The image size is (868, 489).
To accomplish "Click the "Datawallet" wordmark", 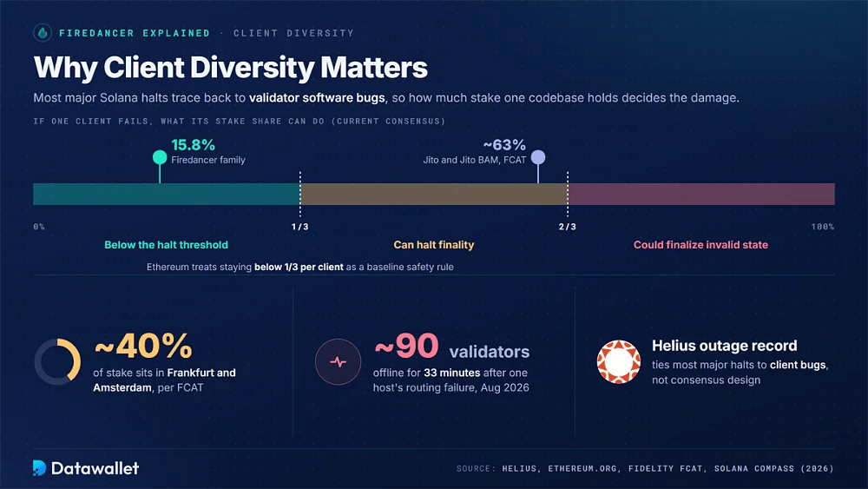I will point(95,468).
